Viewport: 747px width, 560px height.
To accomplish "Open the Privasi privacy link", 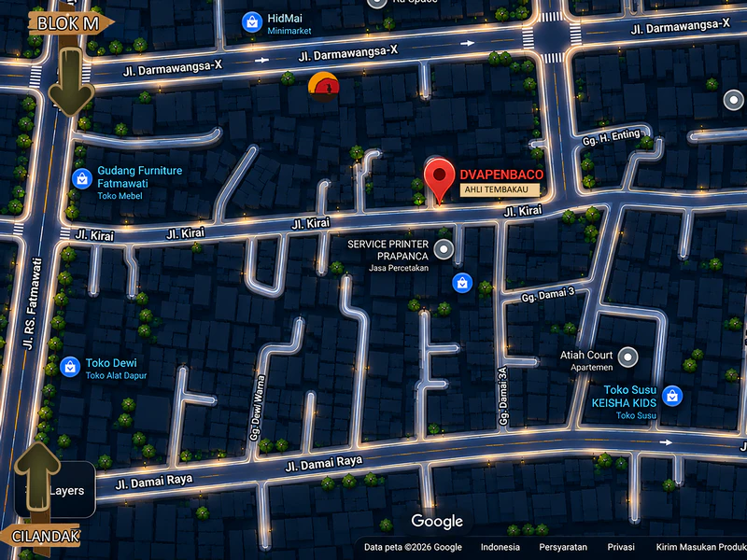I will tap(621, 547).
